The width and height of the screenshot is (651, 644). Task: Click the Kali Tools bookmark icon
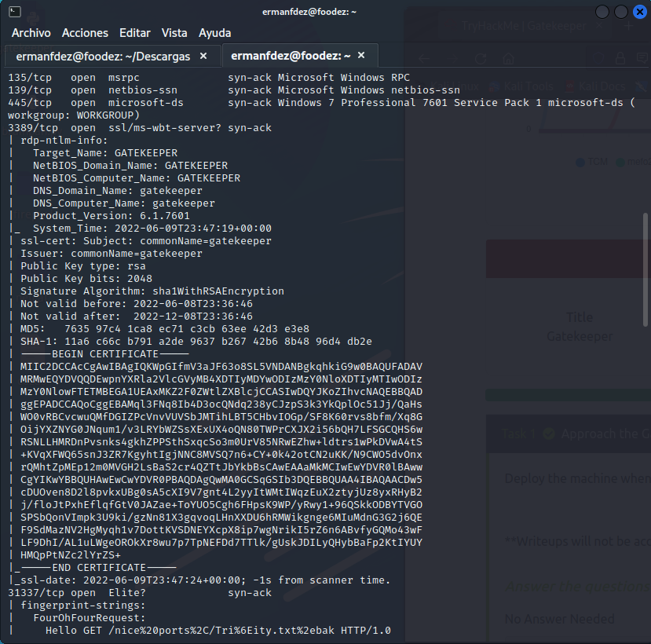(495, 86)
